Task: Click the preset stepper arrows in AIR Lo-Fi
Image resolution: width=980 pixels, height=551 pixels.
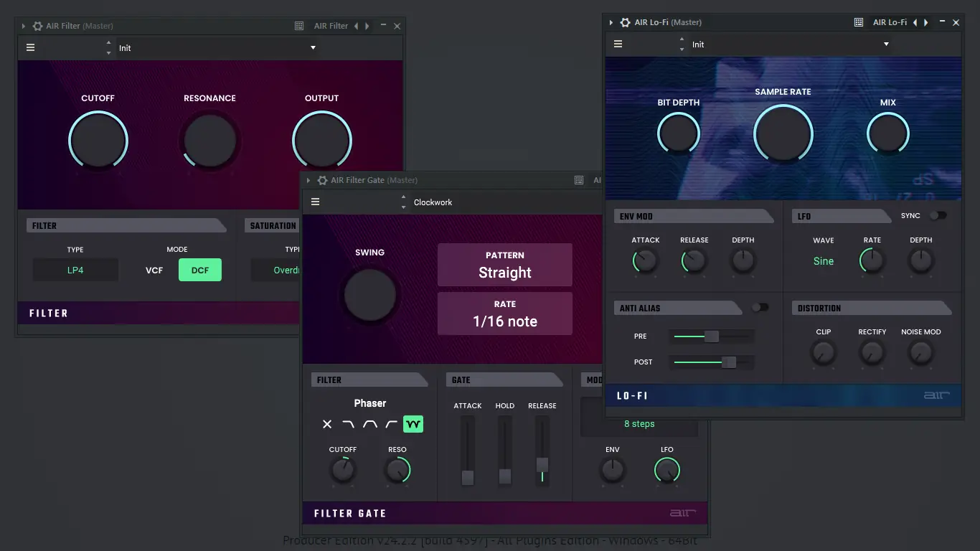Action: (x=682, y=44)
